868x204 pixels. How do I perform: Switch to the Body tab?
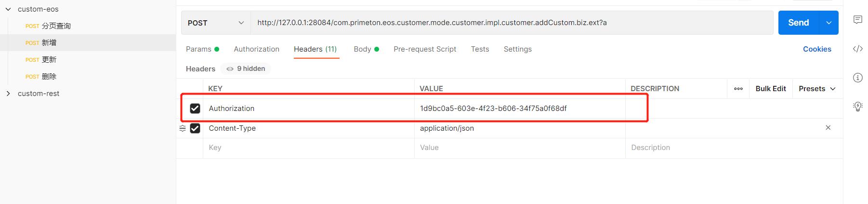point(362,49)
